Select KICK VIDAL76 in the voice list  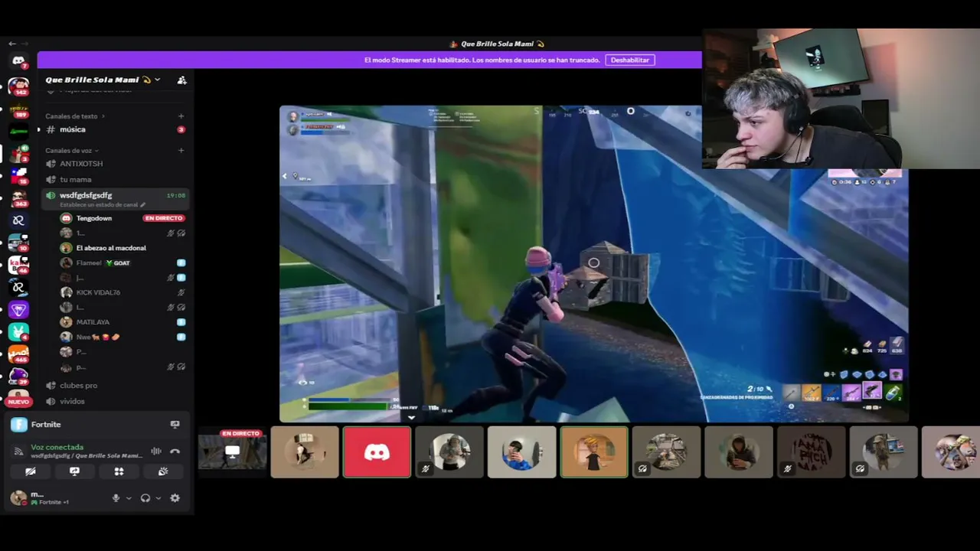(x=122, y=292)
